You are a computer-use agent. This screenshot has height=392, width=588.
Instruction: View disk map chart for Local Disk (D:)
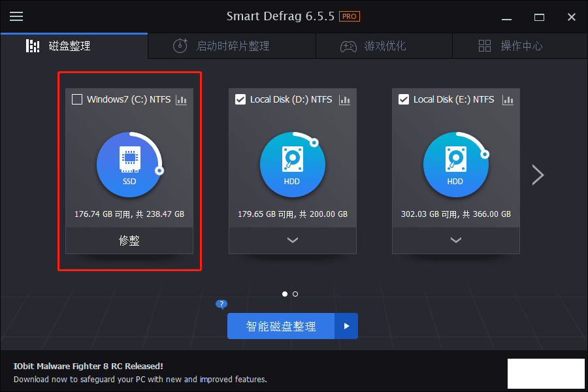click(344, 100)
